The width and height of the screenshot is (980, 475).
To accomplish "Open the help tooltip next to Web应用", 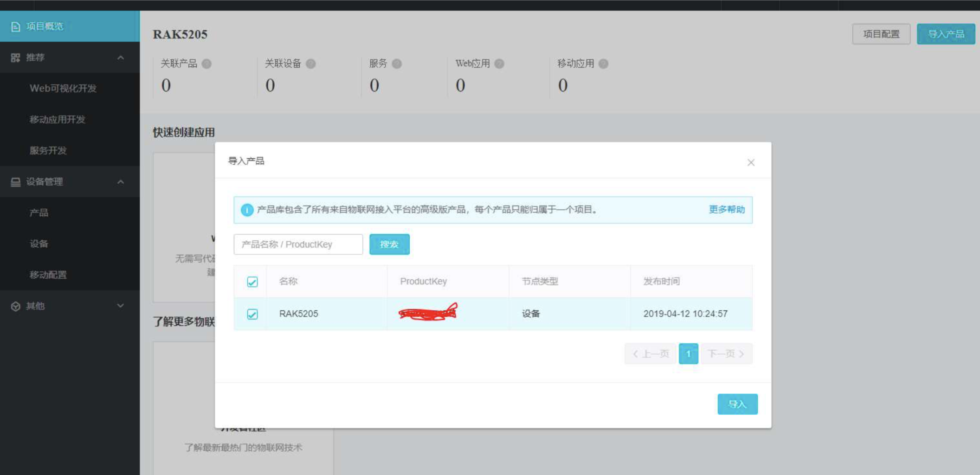I will [x=499, y=64].
